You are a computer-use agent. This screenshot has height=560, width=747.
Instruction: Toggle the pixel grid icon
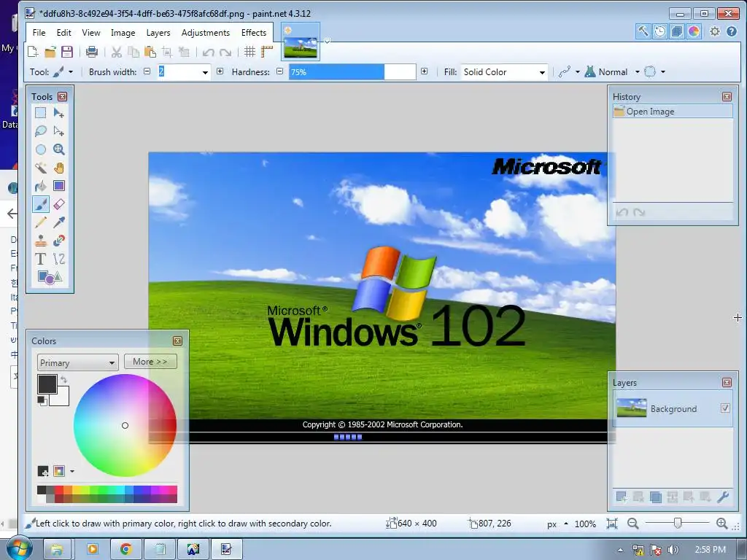249,52
